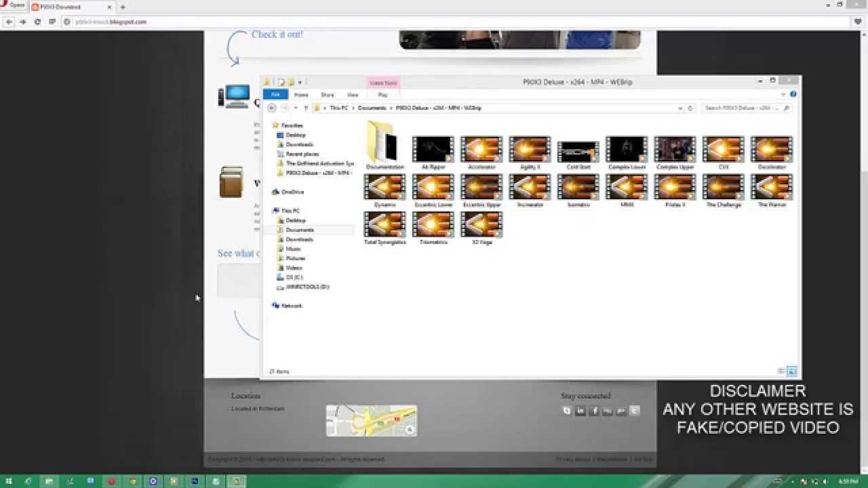The image size is (868, 488).
Task: Open the Home ribbon tab
Action: [x=301, y=95]
